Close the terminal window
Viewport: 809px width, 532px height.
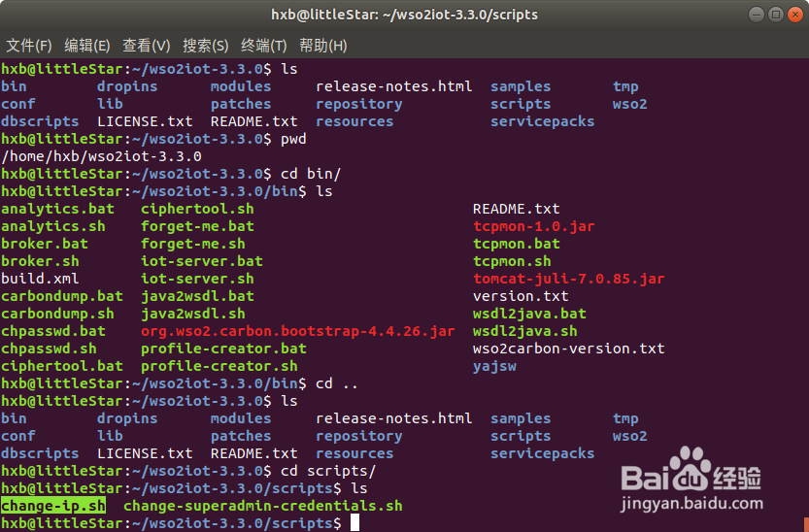[x=795, y=15]
